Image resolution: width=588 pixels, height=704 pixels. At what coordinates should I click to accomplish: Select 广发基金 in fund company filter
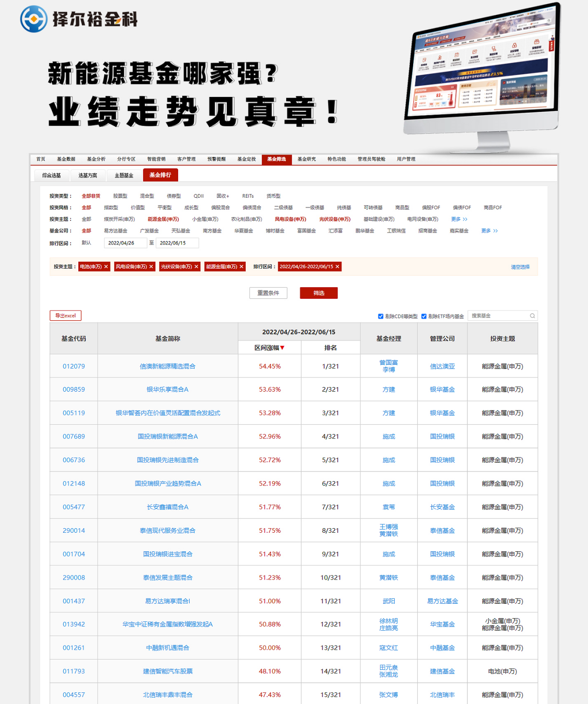click(149, 231)
